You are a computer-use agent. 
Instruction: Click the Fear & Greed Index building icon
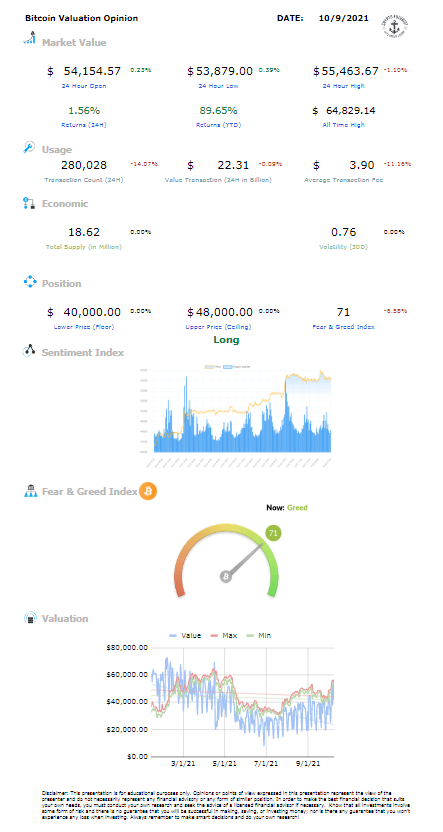[x=30, y=491]
